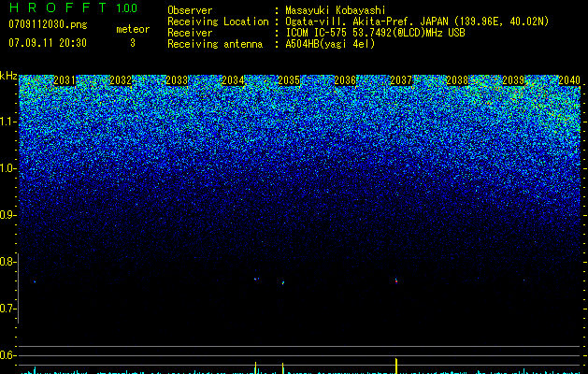Viewport: 588px width, 374px height.
Task: Click the Receiving Location field label
Action: pyautogui.click(x=218, y=22)
